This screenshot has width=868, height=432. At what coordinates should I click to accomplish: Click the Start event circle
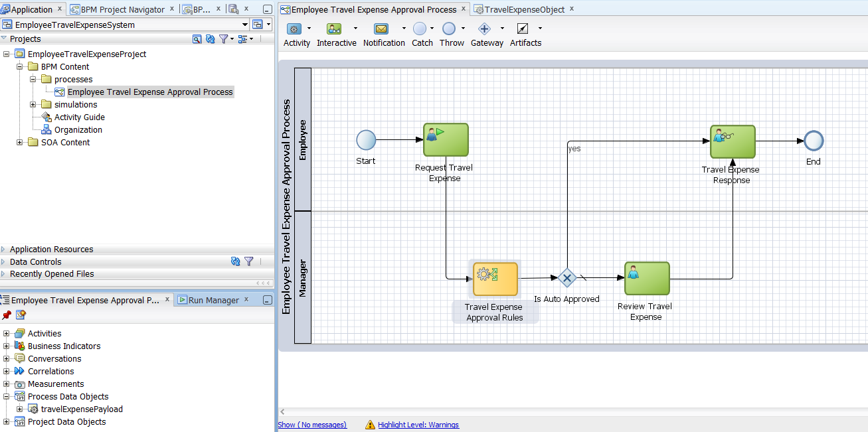click(x=366, y=140)
